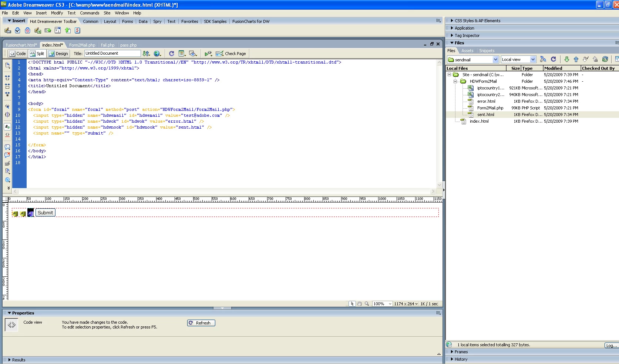The image size is (619, 364).
Task: Click the Check In icon with padlock
Action: tap(595, 59)
